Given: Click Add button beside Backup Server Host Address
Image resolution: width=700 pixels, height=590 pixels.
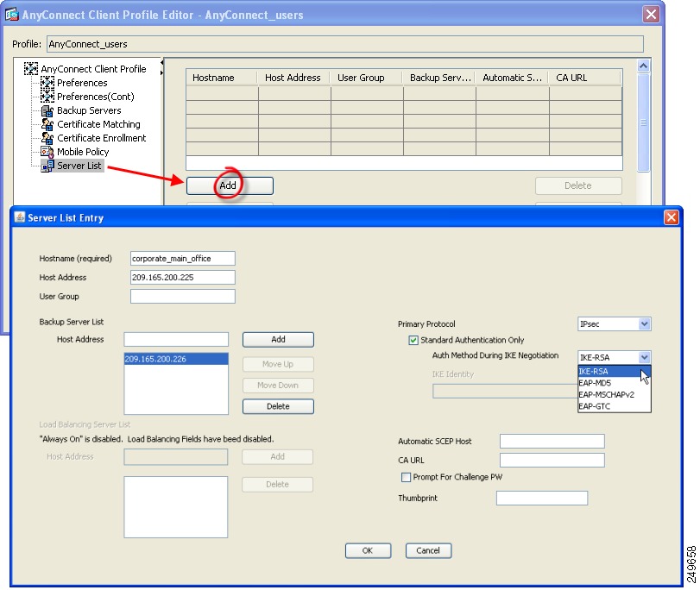Looking at the screenshot, I should [278, 340].
